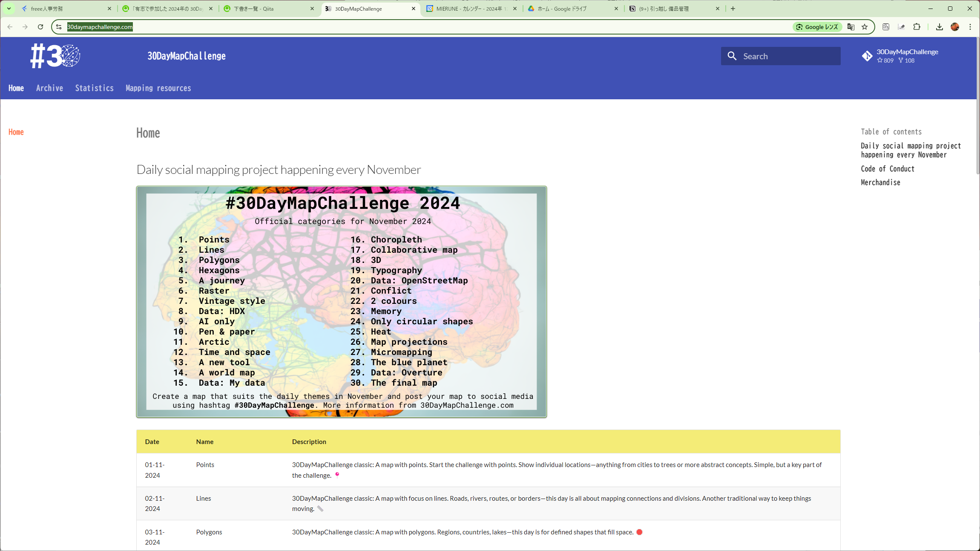Open the tab search dropdown arrow

(x=9, y=9)
